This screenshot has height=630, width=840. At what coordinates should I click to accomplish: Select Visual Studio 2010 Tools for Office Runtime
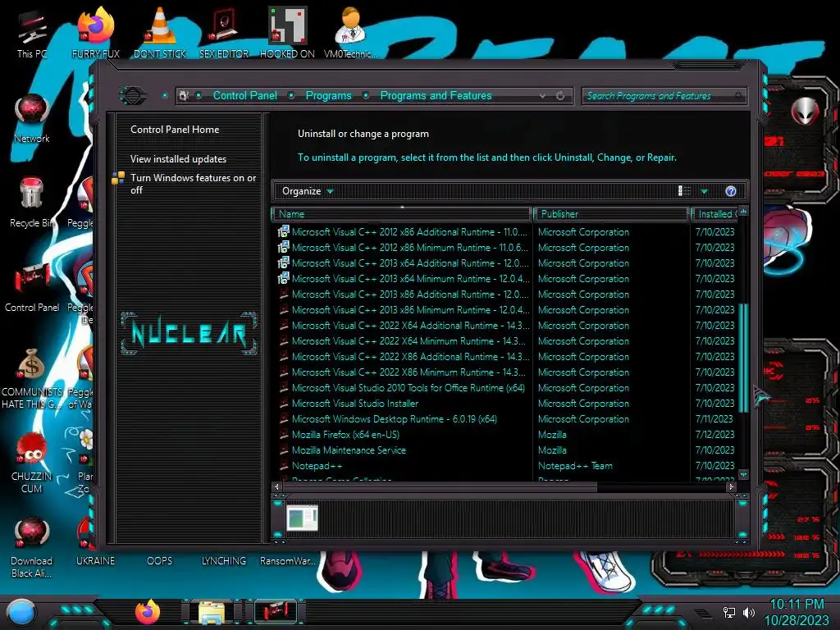506,388
